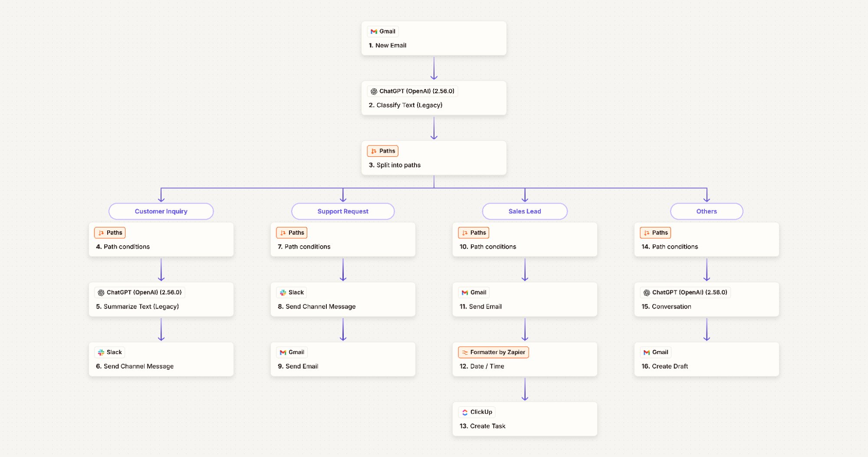Screen dimensions: 868x457
Task: Open the ChatGPT icon on Summarize Text step
Action: point(101,292)
